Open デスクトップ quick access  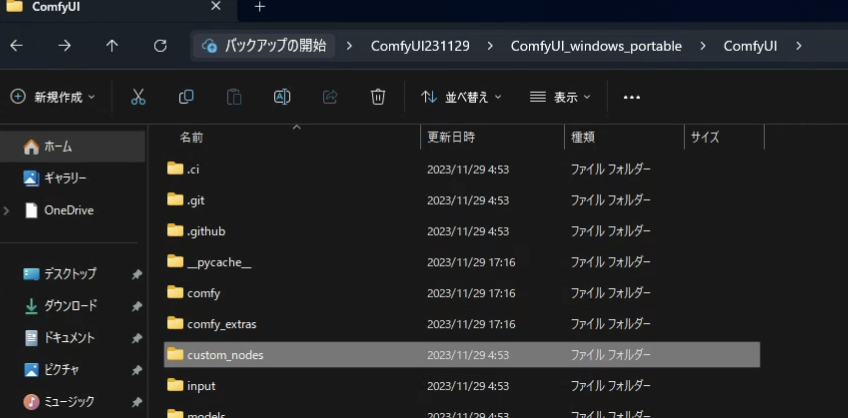[x=72, y=274]
